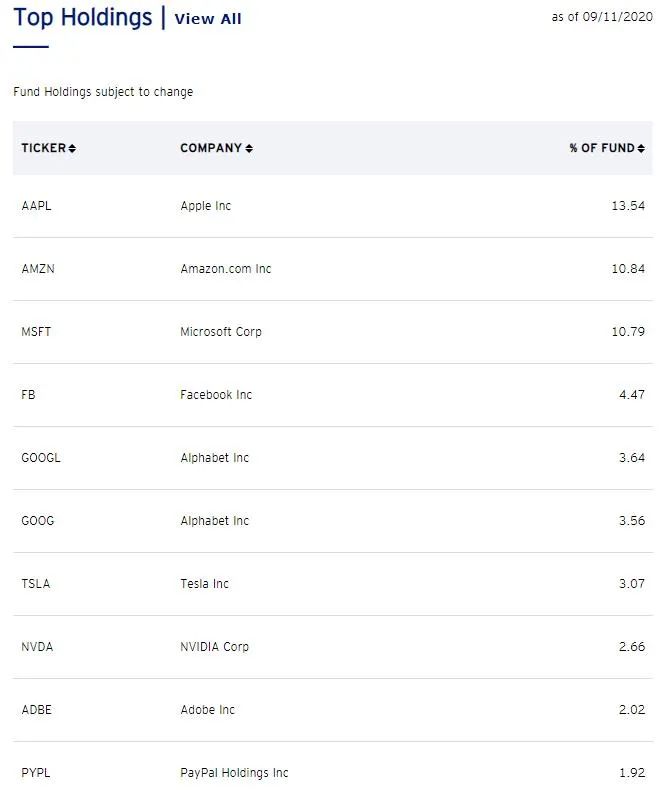665x796 pixels.
Task: Select the PayPal Holdings Inc row
Action: (234, 773)
